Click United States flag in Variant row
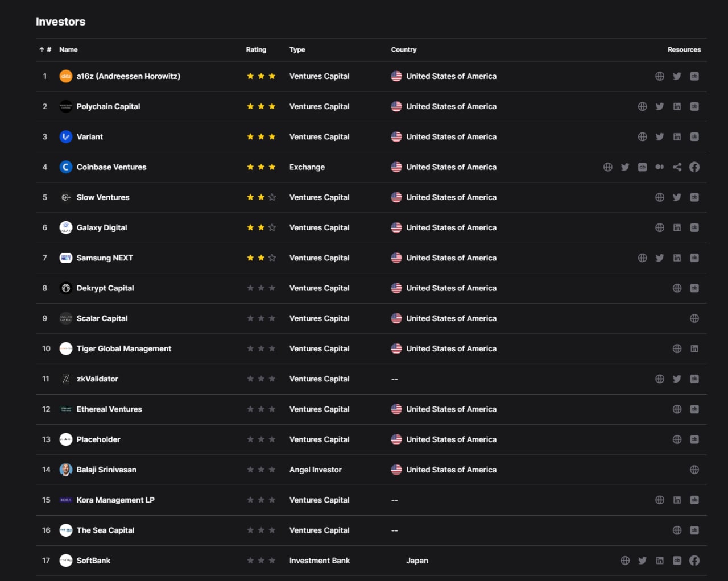 tap(396, 136)
